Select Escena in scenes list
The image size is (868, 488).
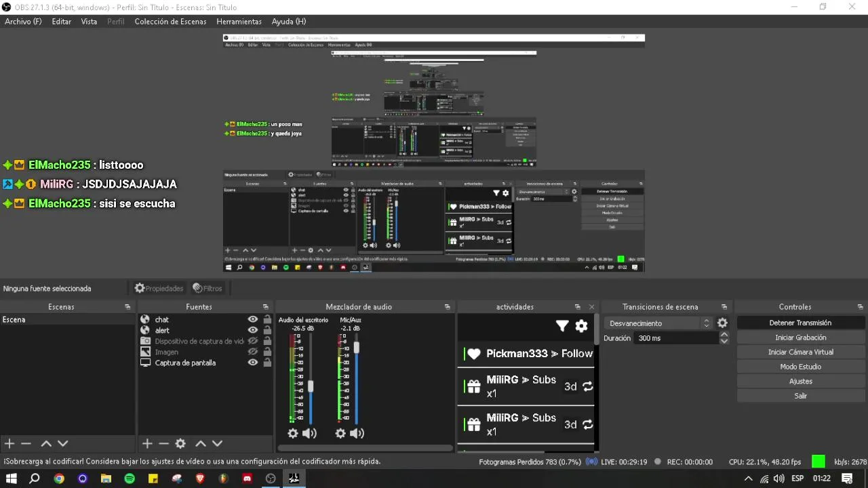click(68, 319)
